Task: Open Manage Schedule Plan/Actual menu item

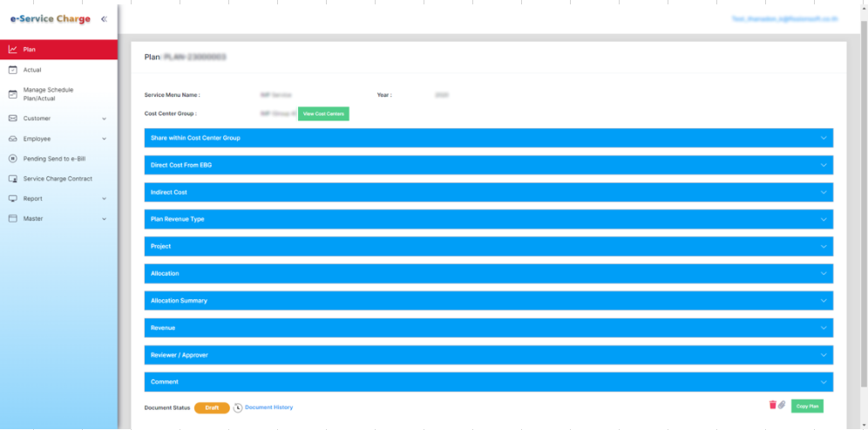Action: click(48, 94)
